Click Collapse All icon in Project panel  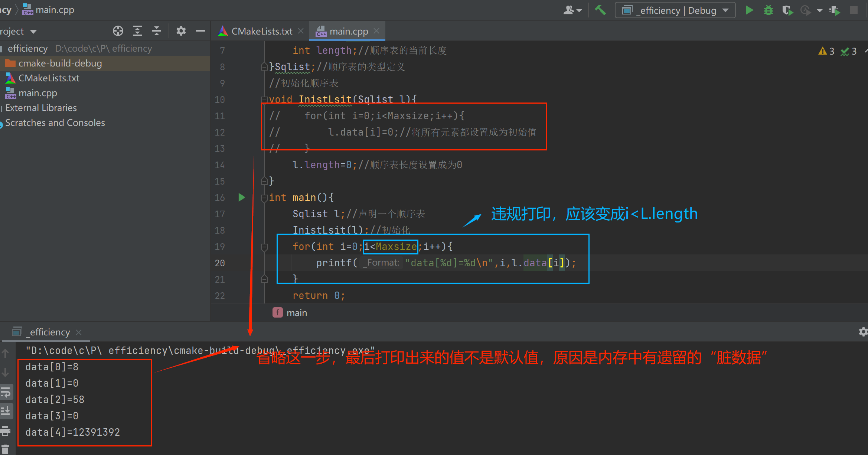click(x=157, y=31)
